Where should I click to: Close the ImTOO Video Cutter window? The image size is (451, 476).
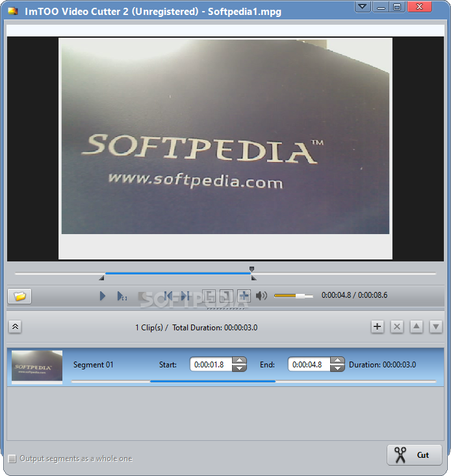point(419,7)
